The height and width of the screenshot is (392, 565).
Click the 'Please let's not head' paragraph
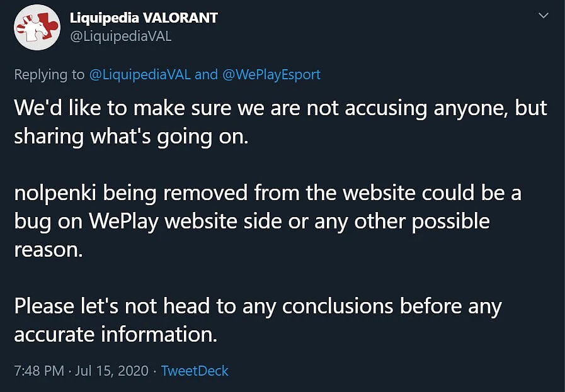258,320
